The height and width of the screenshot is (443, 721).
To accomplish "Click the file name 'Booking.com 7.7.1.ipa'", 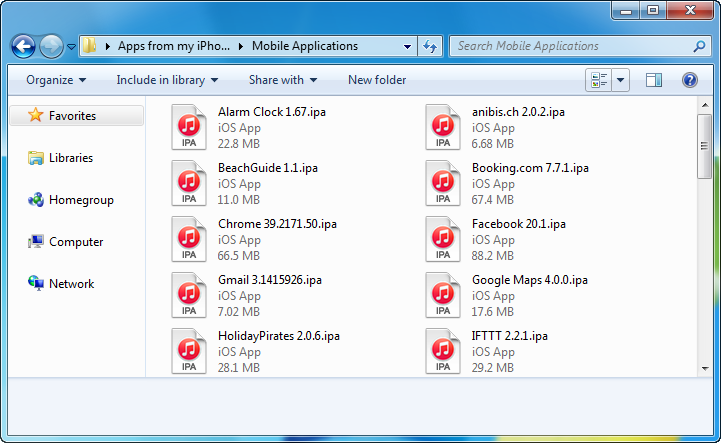I will pos(530,168).
